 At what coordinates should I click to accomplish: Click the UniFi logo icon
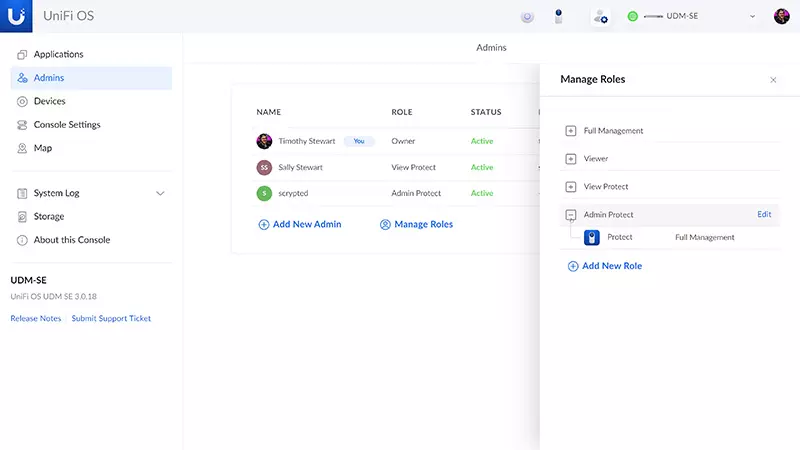coord(16,16)
